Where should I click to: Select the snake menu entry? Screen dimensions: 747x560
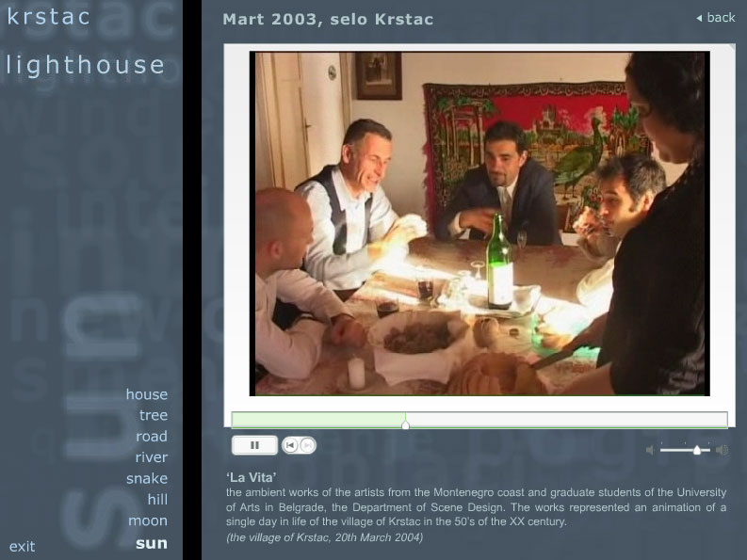pos(147,478)
